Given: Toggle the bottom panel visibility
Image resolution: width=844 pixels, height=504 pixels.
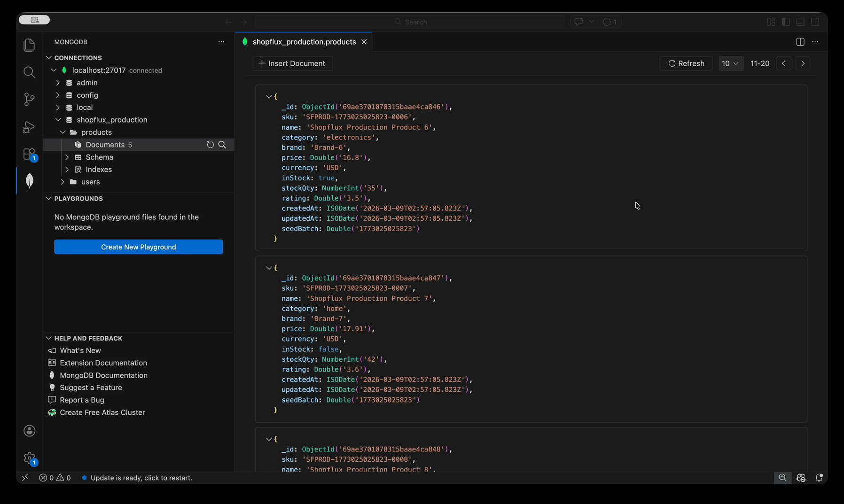Looking at the screenshot, I should (x=800, y=22).
